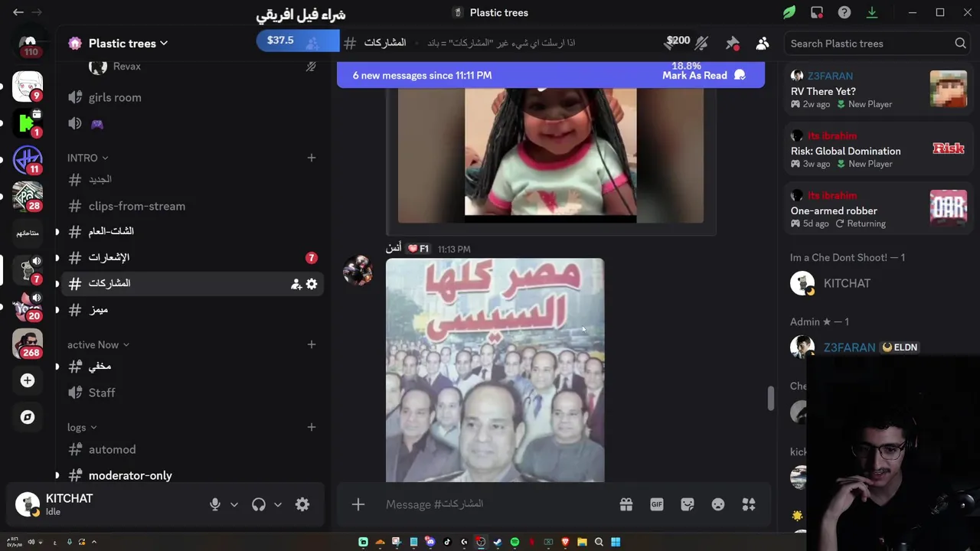Viewport: 980px width, 551px height.
Task: Collapse the logs category
Action: click(x=82, y=427)
